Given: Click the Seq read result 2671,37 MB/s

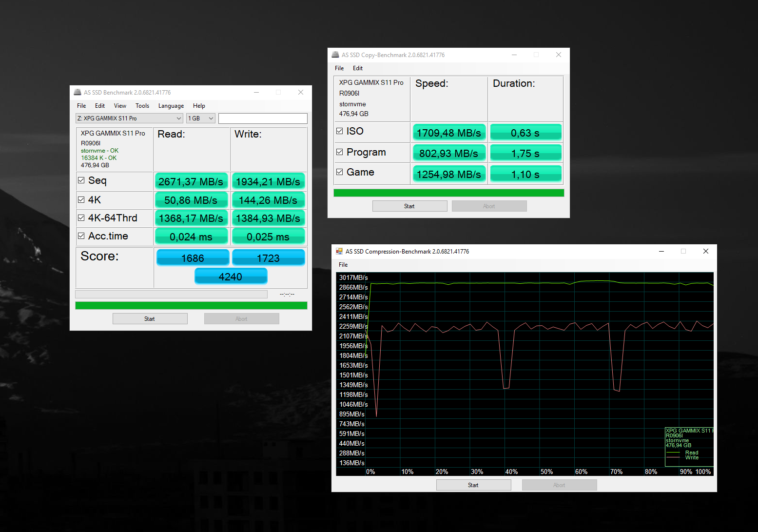Looking at the screenshot, I should point(191,181).
